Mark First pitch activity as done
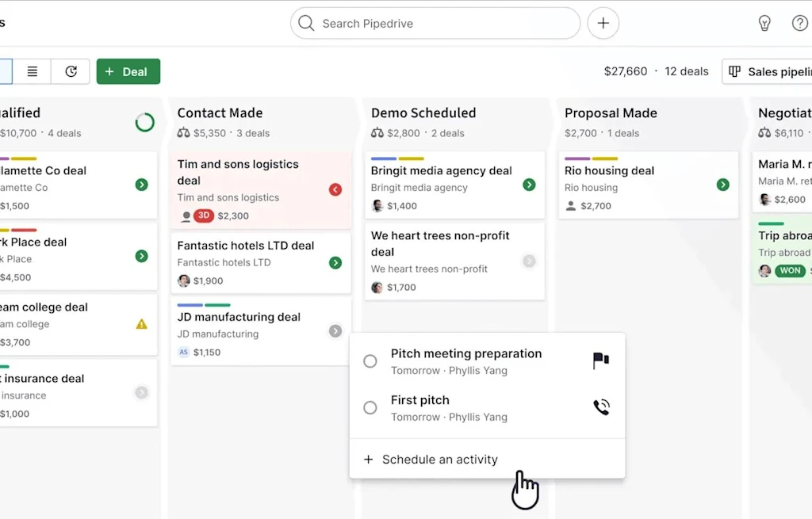Screen dimensions: 812x519 pos(370,407)
